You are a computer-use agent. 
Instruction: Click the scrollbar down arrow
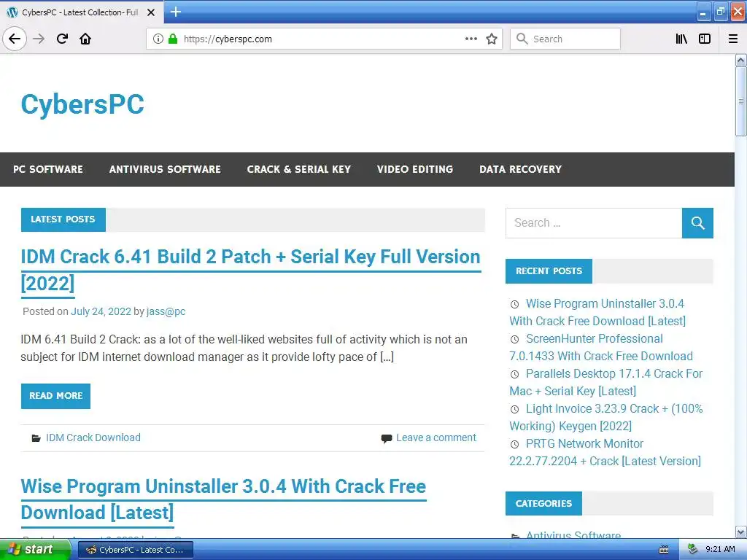click(x=740, y=532)
